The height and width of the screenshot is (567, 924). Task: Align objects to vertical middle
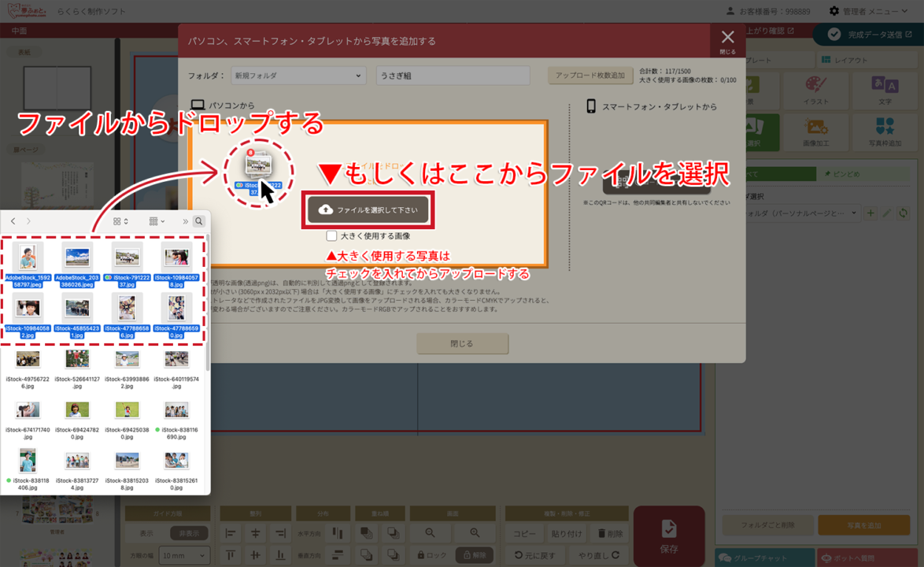255,554
